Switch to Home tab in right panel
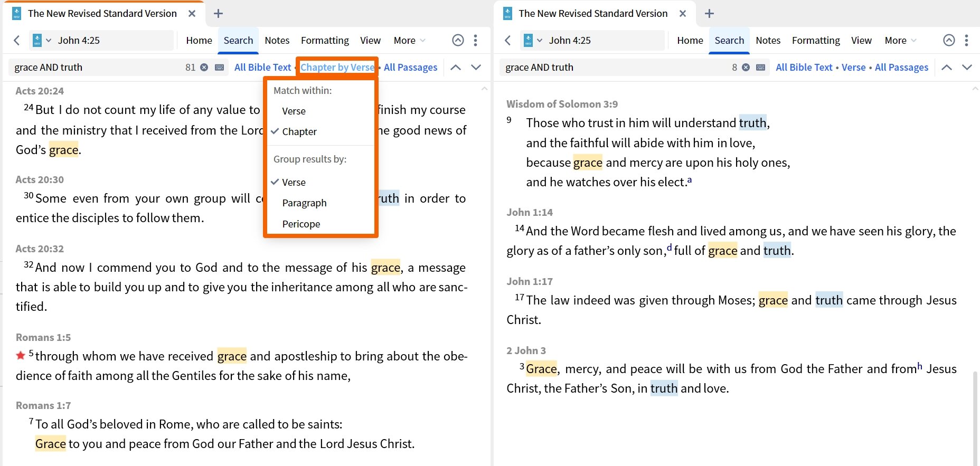The width and height of the screenshot is (980, 466). [x=690, y=40]
